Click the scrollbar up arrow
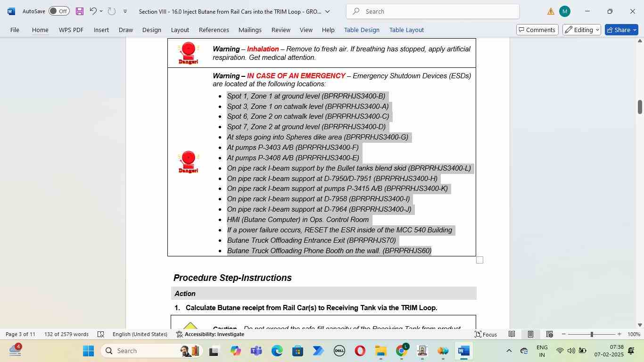Viewport: 644px width, 362px height. pos(640,41)
